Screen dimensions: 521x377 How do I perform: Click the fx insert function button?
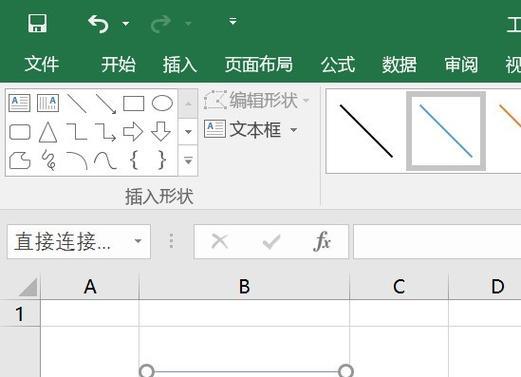[322, 241]
